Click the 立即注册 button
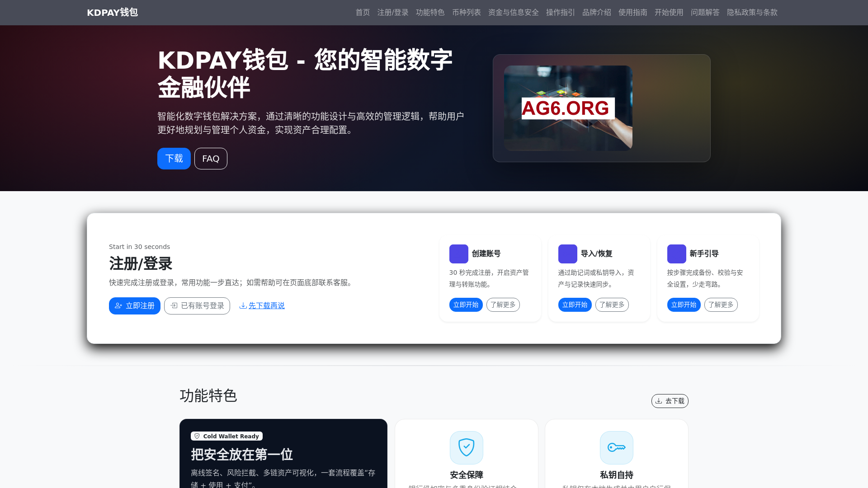 click(135, 306)
